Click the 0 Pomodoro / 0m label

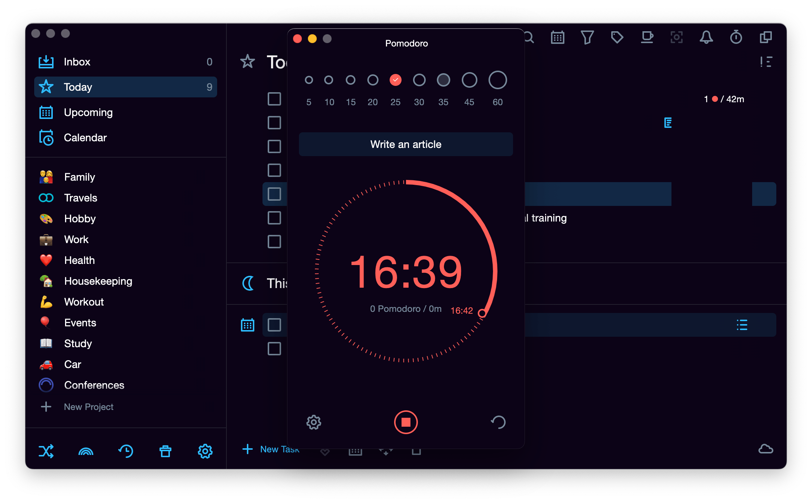pos(406,309)
